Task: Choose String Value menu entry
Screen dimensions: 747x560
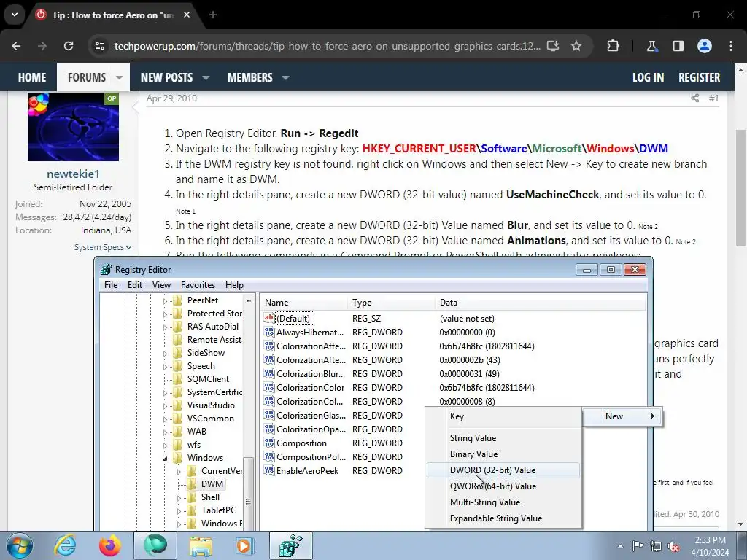Action: tap(503, 438)
